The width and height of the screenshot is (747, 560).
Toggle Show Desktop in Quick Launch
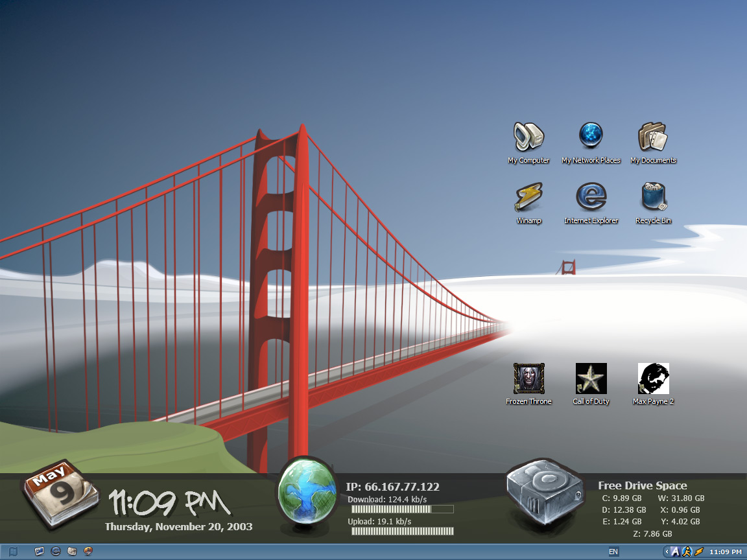pyautogui.click(x=39, y=552)
